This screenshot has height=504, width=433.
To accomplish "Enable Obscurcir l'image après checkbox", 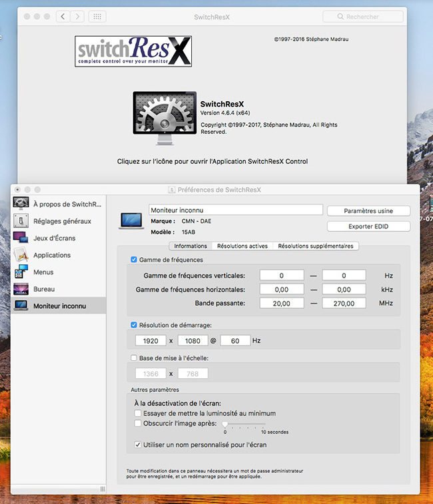I will click(138, 423).
